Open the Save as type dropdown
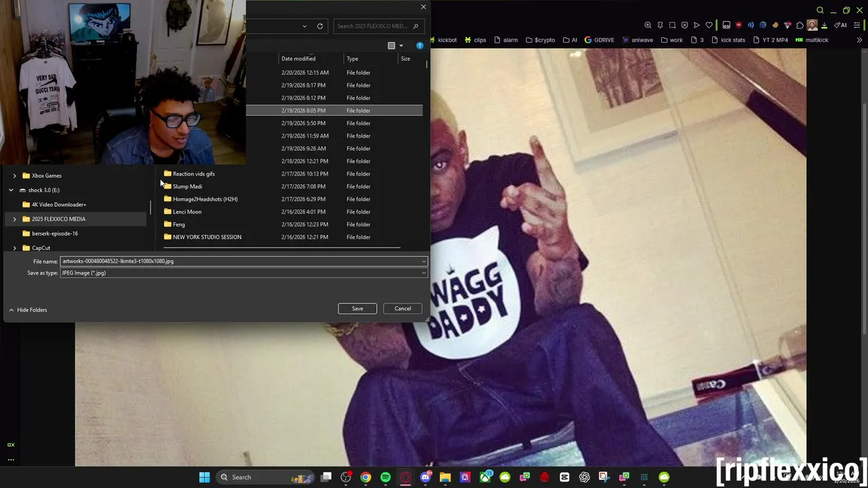The width and height of the screenshot is (868, 488). pos(244,272)
